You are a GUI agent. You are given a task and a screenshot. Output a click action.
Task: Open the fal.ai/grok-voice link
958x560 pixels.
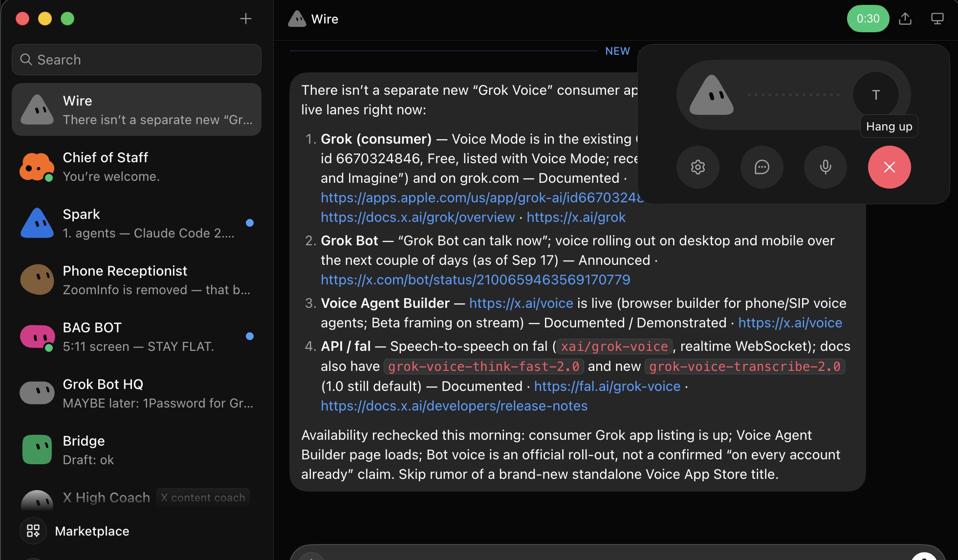pos(607,386)
